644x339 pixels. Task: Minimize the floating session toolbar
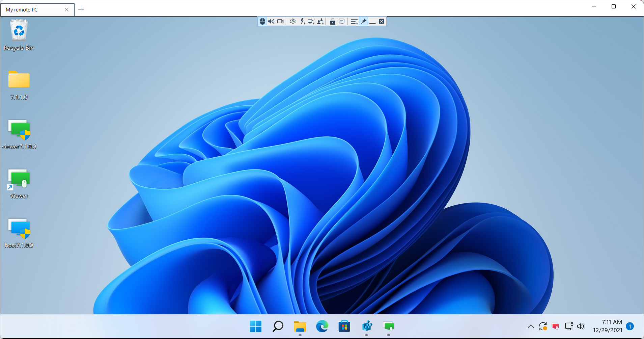coord(372,22)
